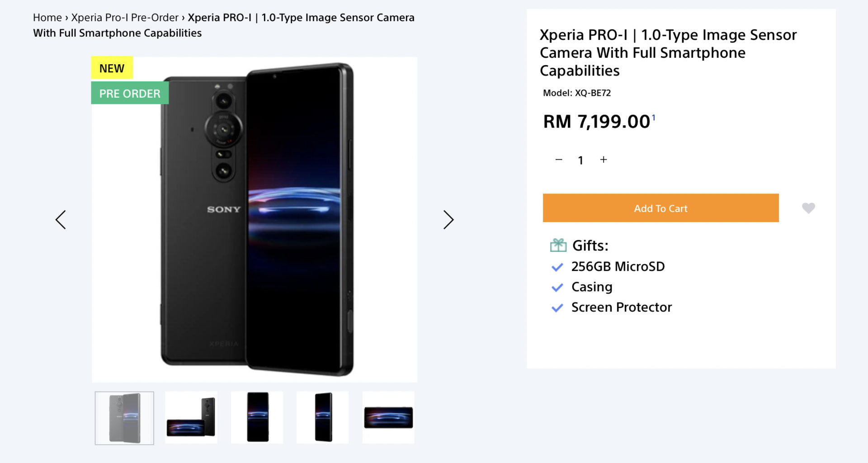The image size is (868, 463).
Task: Click Add To Cart button
Action: pyautogui.click(x=660, y=208)
